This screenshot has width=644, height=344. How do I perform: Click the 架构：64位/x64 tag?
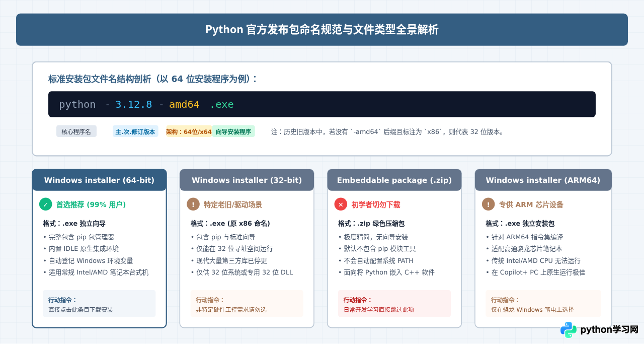click(189, 131)
